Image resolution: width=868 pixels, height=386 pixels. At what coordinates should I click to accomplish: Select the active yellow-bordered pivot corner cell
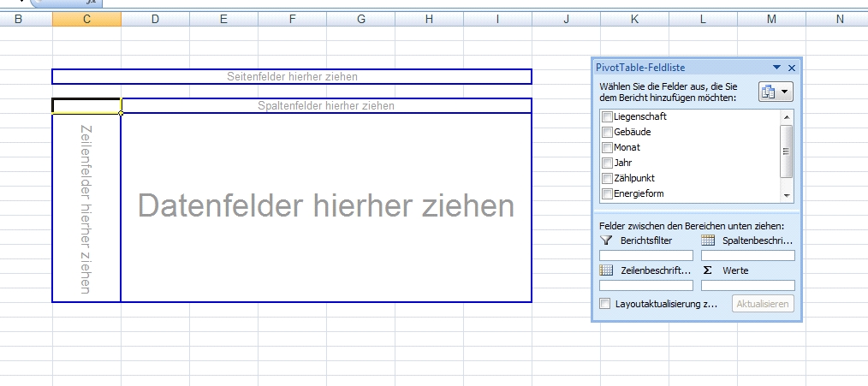click(86, 106)
